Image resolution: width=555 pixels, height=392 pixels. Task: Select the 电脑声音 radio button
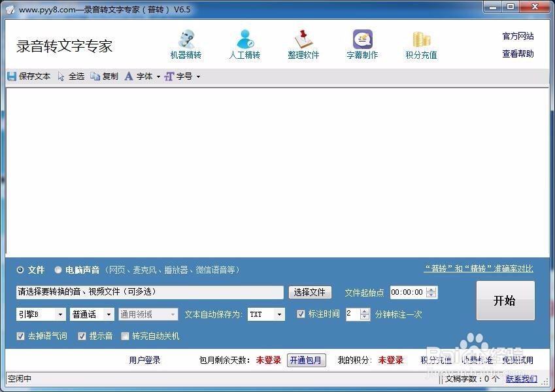coord(58,270)
